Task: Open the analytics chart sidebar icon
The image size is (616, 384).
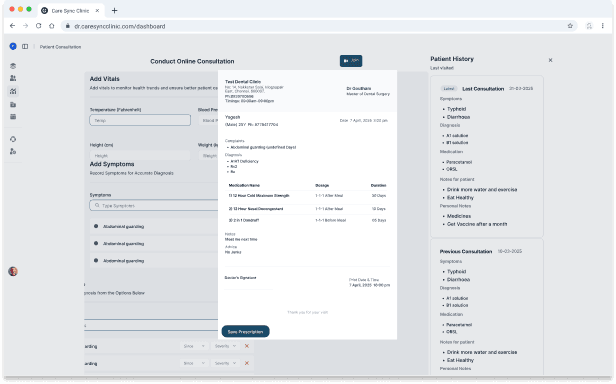Action: [x=13, y=91]
